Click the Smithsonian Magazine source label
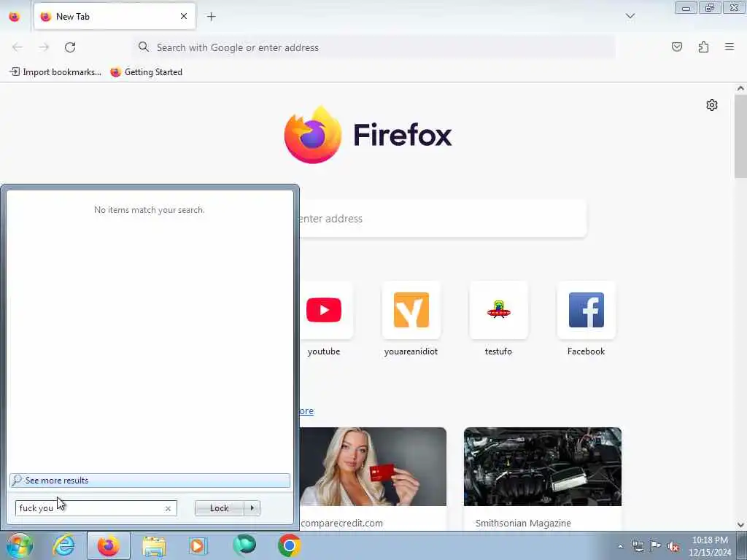Screen dimensions: 747x560 pos(523,523)
